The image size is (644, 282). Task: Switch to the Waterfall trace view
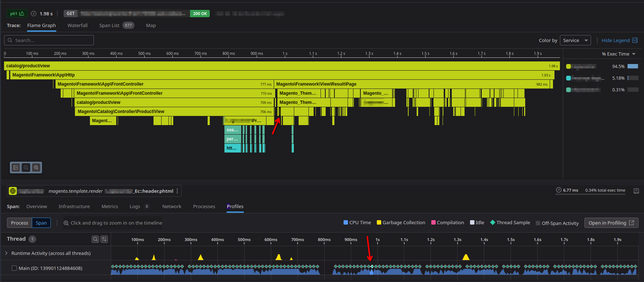[x=77, y=25]
